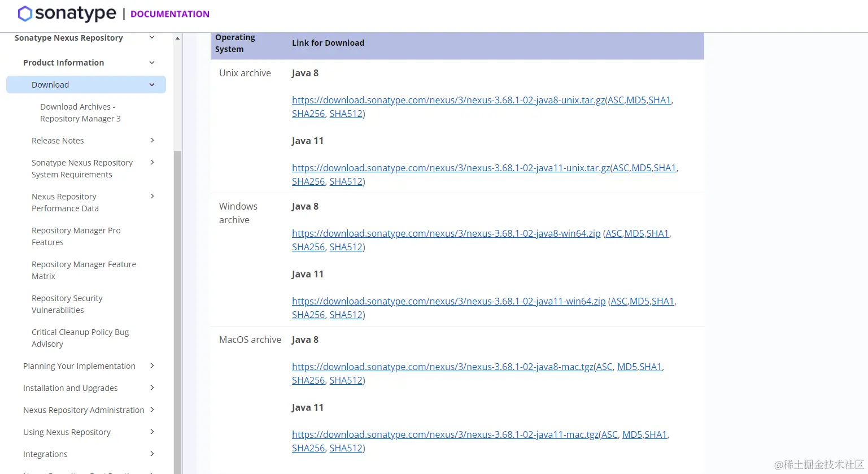Expand Sonatype Nexus Repository System Requirements chevron
Viewport: 868px width, 474px height.
point(152,162)
